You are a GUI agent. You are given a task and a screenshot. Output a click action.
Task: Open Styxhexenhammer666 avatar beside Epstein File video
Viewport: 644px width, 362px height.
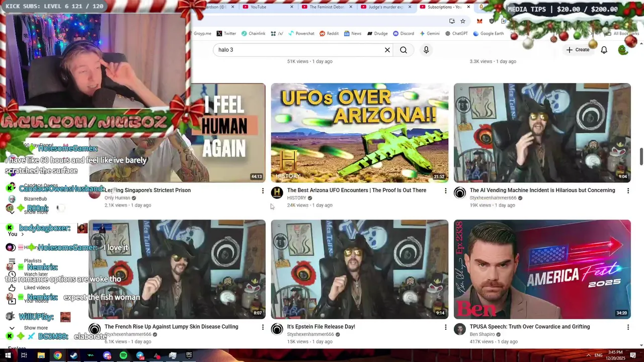277,329
